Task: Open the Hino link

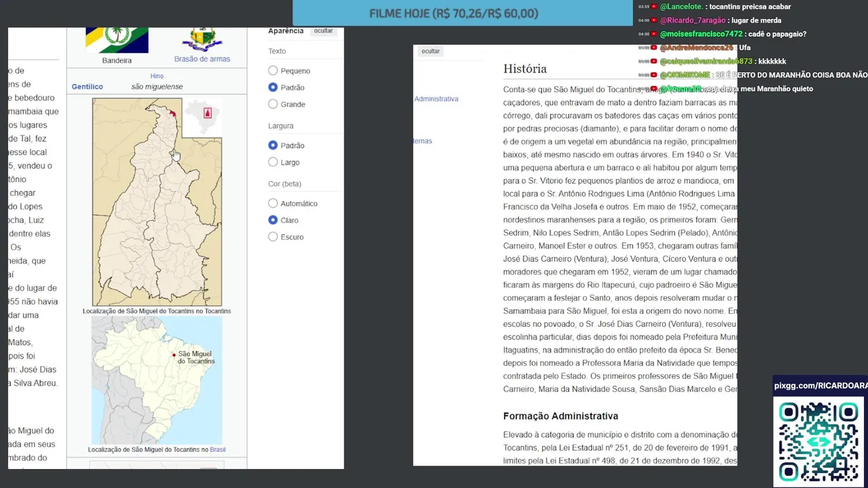Action: pyautogui.click(x=157, y=76)
